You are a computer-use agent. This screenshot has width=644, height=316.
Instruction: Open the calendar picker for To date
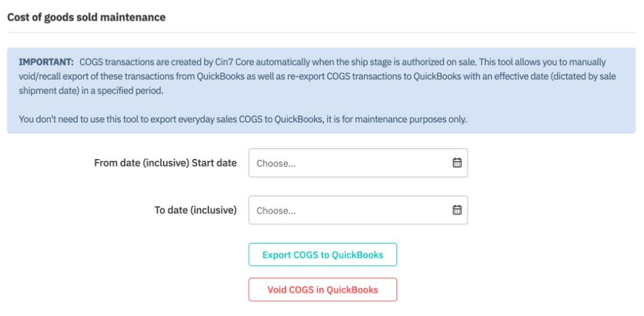point(457,210)
